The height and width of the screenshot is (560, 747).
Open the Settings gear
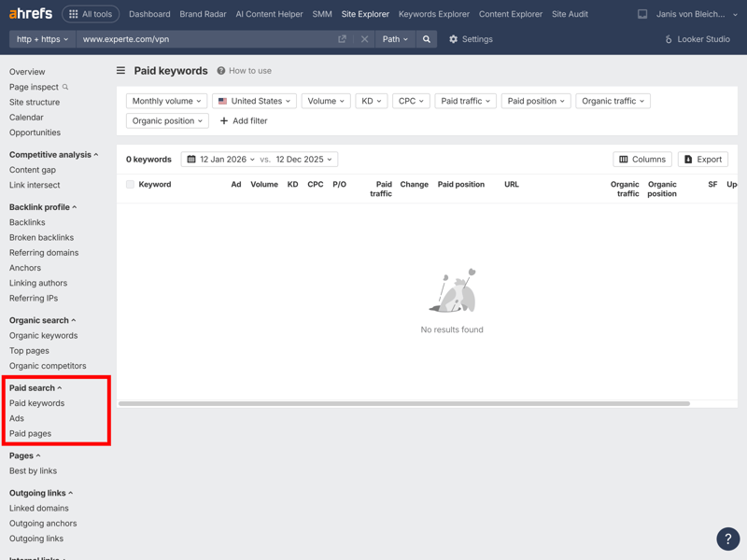[471, 39]
